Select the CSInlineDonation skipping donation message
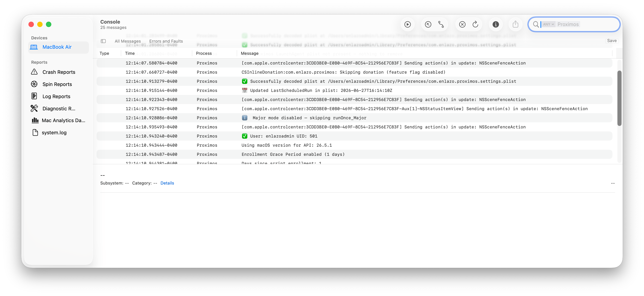This screenshot has height=296, width=644. [x=354, y=72]
